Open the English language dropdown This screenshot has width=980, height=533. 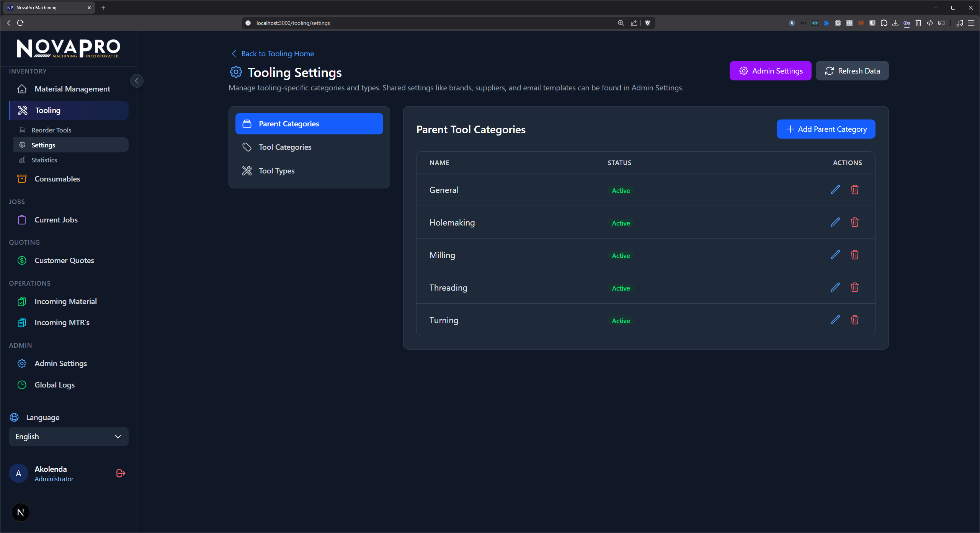tap(69, 437)
